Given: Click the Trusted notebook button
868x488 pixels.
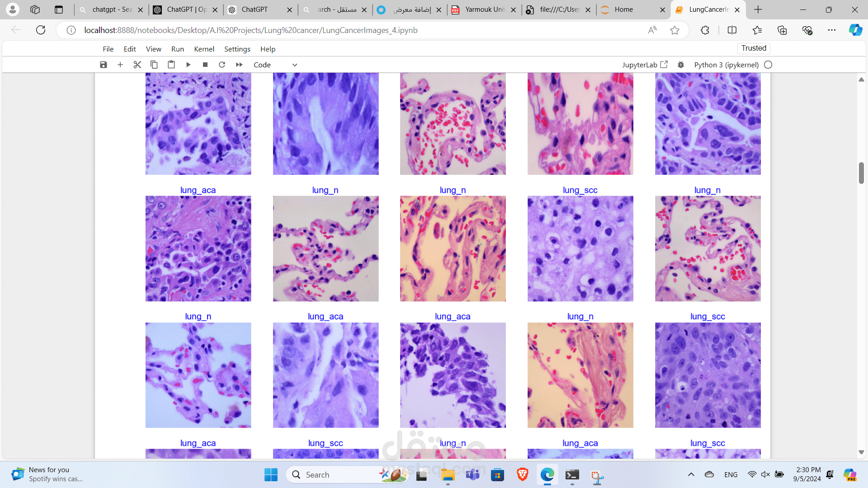Looking at the screenshot, I should pyautogui.click(x=754, y=48).
